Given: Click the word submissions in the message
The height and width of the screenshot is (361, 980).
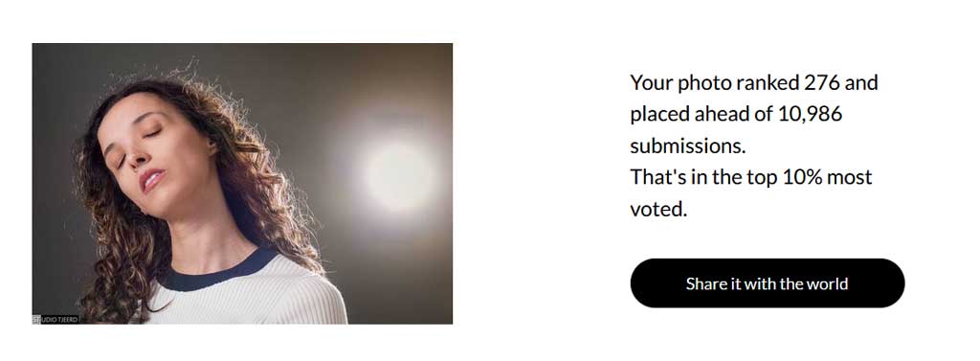Looking at the screenshot, I should tap(688, 146).
